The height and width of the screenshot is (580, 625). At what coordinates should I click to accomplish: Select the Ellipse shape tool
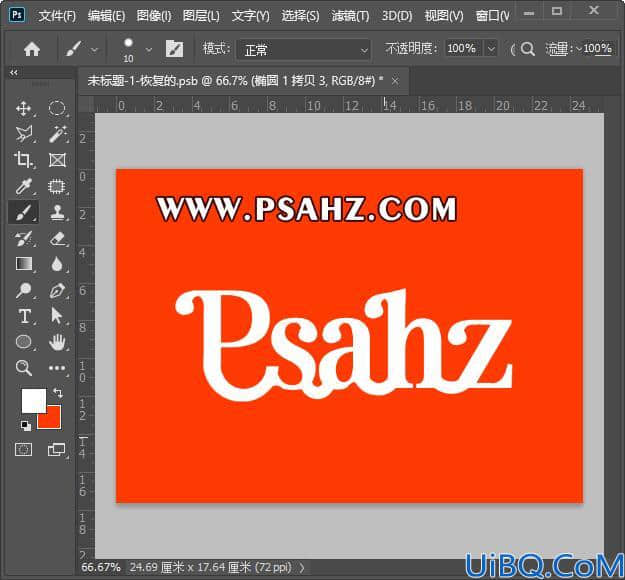click(x=24, y=342)
